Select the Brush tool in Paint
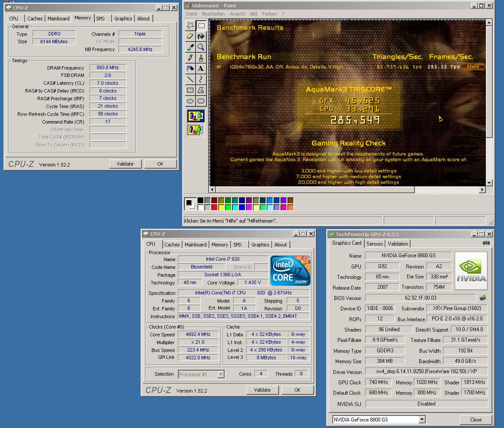 click(201, 58)
